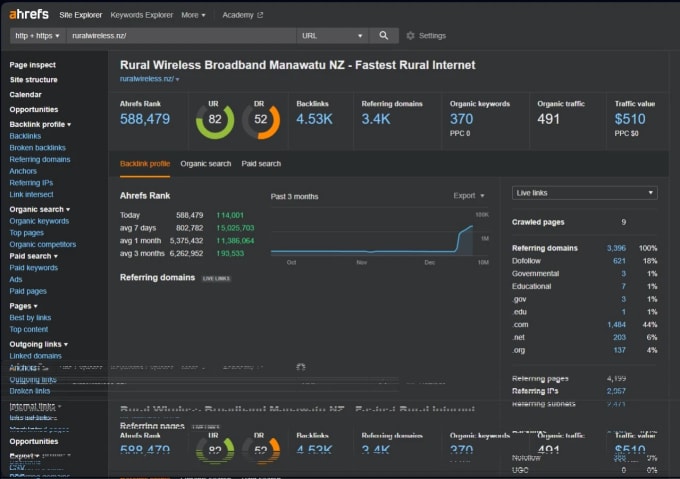Click the UR 82 gauge
680x479 pixels.
(215, 120)
